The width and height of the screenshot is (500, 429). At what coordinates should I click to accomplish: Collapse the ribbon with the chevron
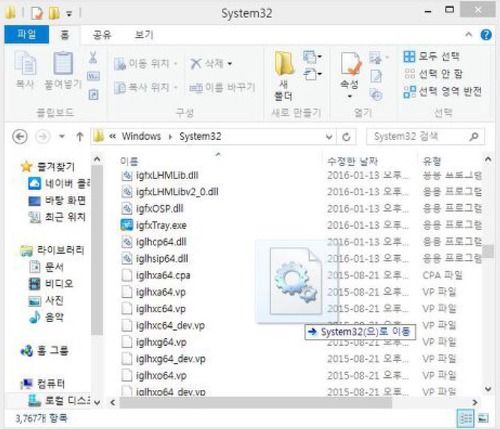pos(468,34)
